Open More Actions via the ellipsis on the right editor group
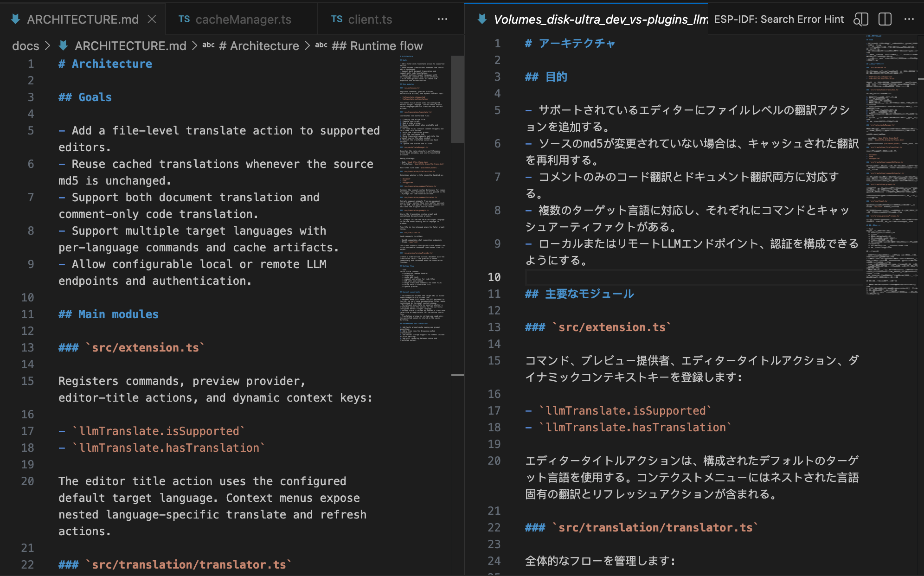The height and width of the screenshot is (576, 924). pyautogui.click(x=908, y=19)
